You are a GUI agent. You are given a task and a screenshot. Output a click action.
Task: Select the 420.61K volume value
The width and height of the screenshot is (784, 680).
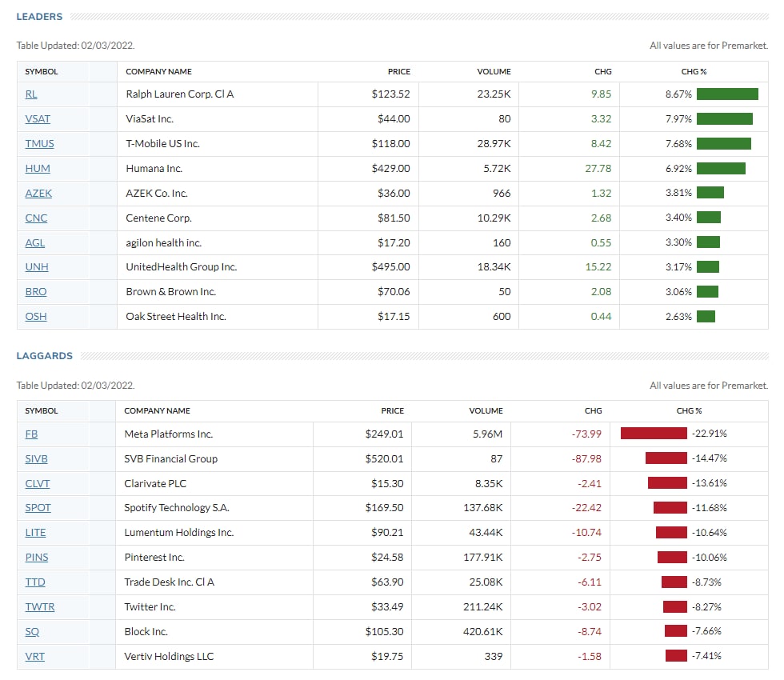(x=482, y=631)
